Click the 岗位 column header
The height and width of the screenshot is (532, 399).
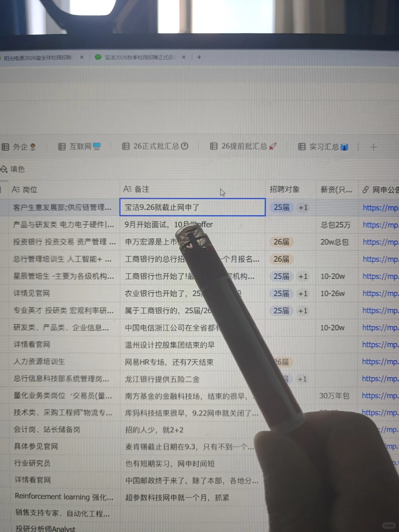[25, 190]
